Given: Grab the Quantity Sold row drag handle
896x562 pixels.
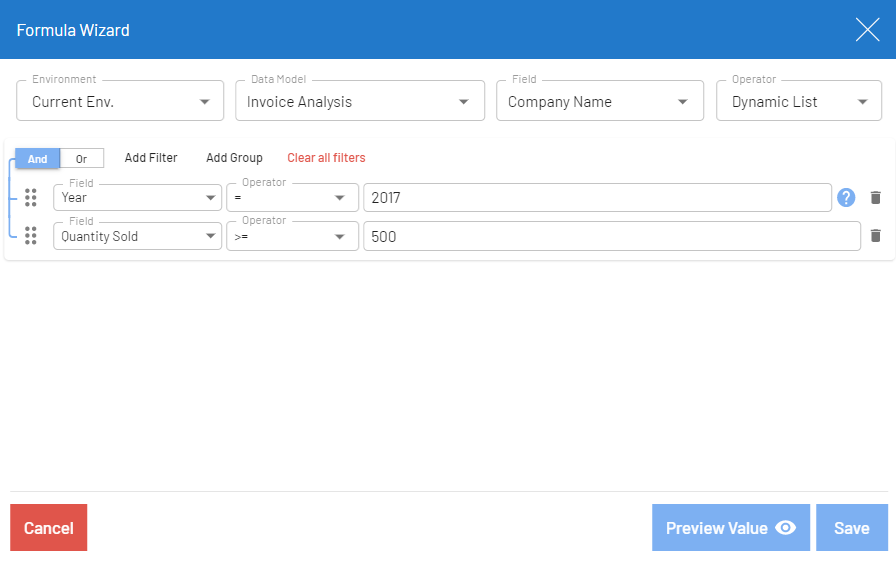Looking at the screenshot, I should coord(31,236).
